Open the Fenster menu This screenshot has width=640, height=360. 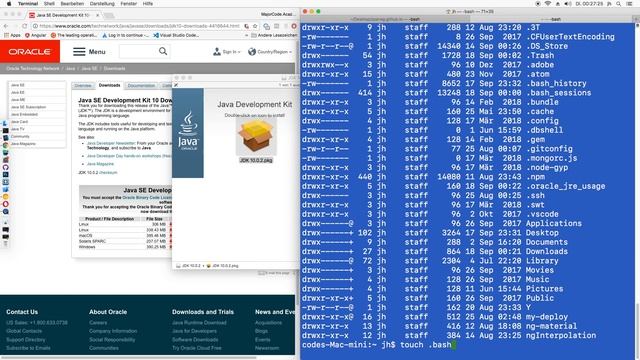click(x=129, y=4)
